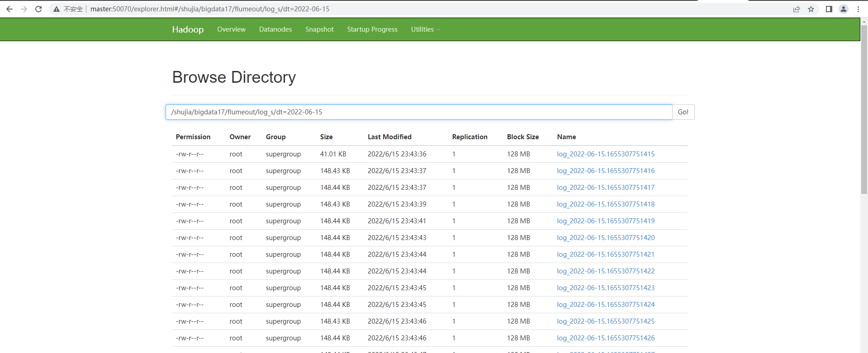Click the browser forward arrow
The width and height of the screenshot is (868, 353).
pyautogui.click(x=24, y=9)
